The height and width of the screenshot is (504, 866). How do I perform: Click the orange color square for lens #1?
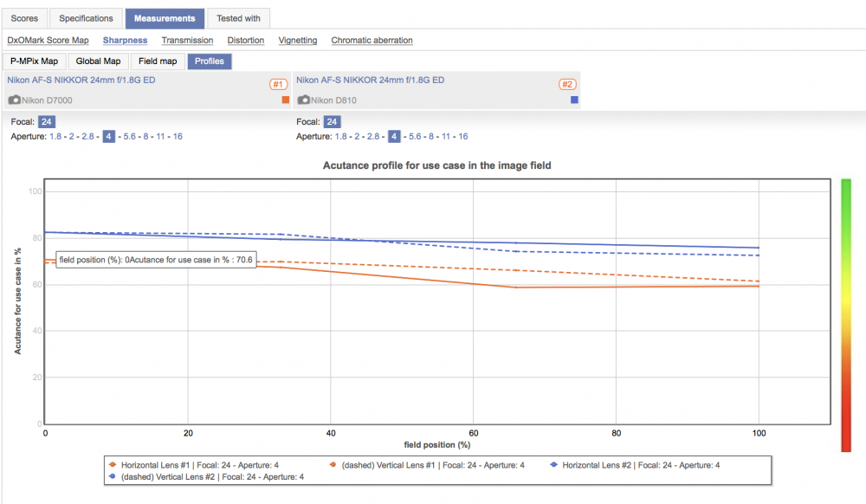coord(286,100)
